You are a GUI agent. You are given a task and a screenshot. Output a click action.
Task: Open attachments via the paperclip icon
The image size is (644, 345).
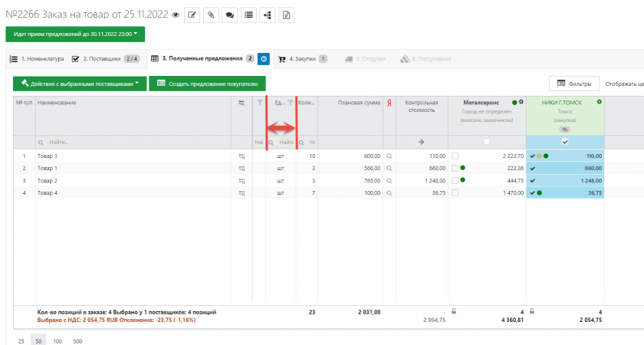[211, 15]
